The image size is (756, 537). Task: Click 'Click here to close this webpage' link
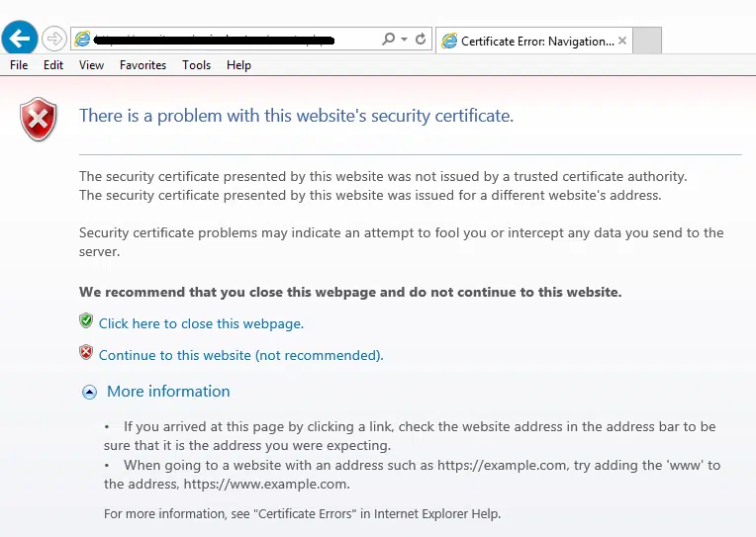(201, 323)
